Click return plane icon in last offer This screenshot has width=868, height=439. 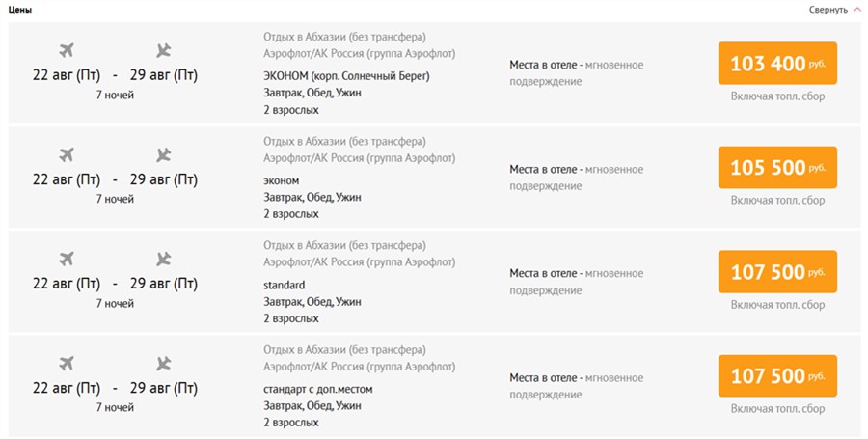pyautogui.click(x=163, y=363)
